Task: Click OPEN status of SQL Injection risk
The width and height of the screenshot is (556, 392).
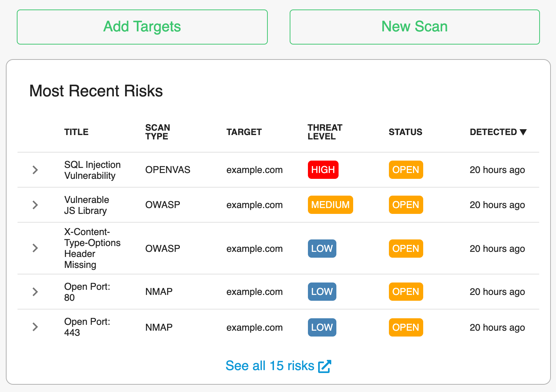Action: [x=406, y=170]
